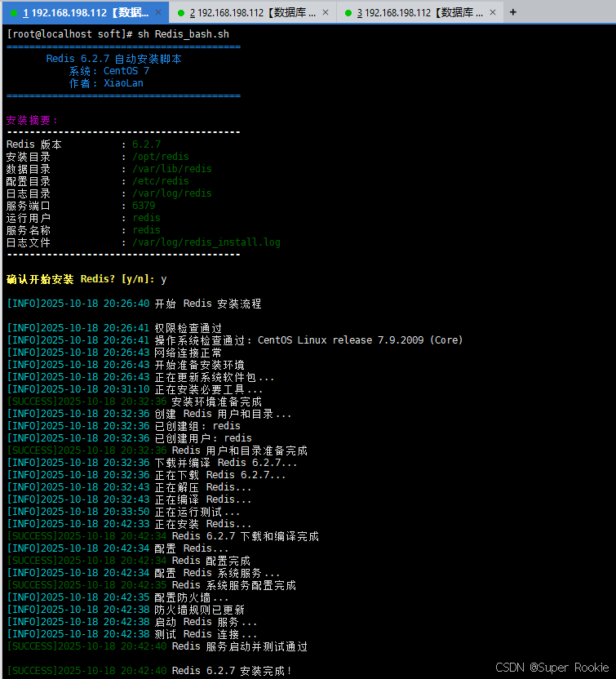Click the log line '权限检查通过'
Screen dimensions: 616x679
188,328
